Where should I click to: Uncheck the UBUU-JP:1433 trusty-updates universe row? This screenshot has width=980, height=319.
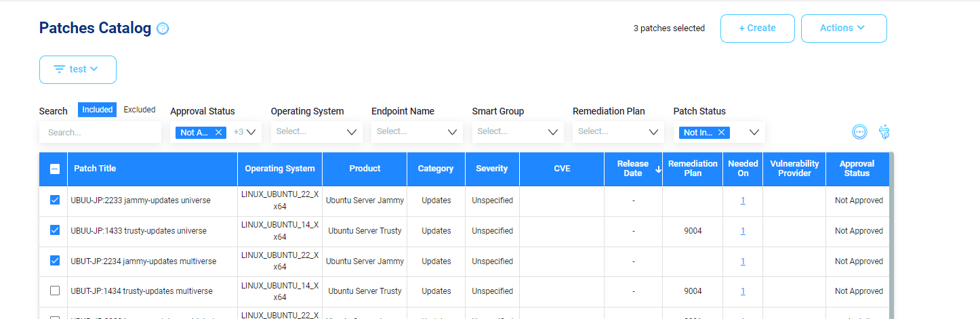pyautogui.click(x=55, y=230)
